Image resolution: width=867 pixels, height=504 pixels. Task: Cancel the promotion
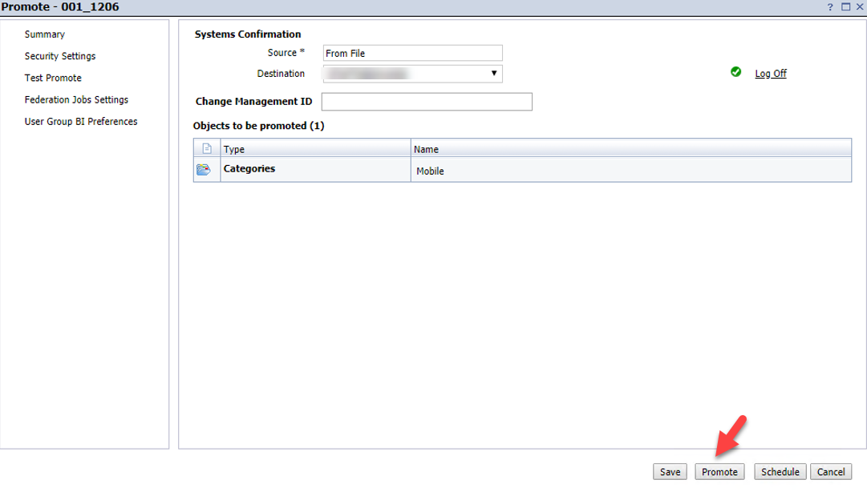pyautogui.click(x=830, y=471)
